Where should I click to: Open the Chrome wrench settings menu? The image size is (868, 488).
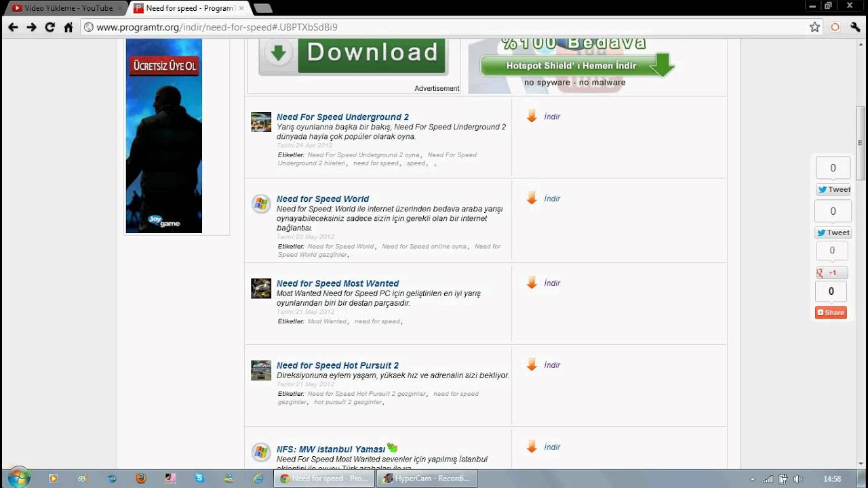tap(855, 27)
